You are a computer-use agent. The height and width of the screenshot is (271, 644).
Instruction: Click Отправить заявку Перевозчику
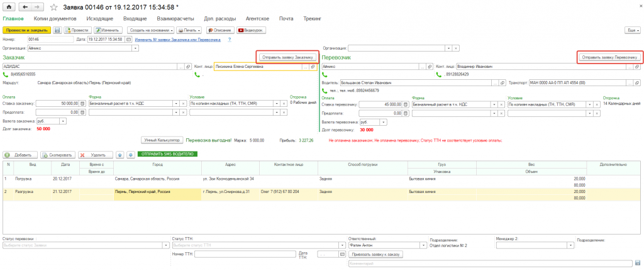click(x=609, y=57)
